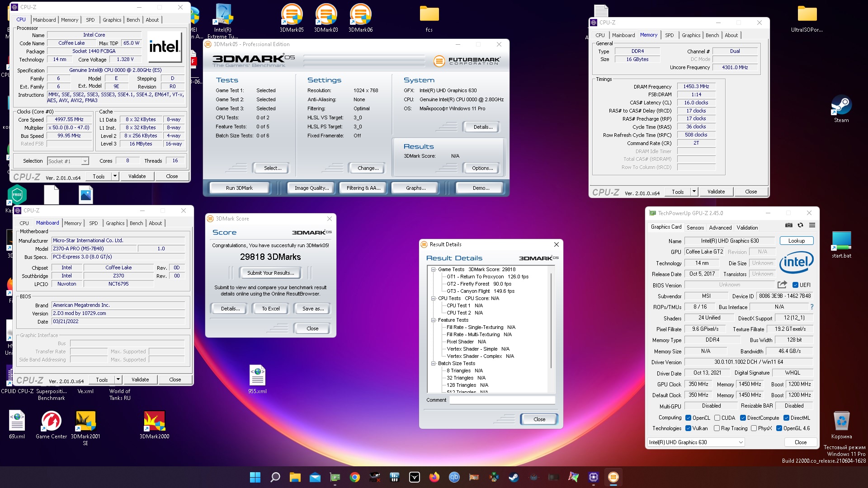Open the SPD tab in the CPU-Z Memory window
868x488 pixels.
point(669,35)
